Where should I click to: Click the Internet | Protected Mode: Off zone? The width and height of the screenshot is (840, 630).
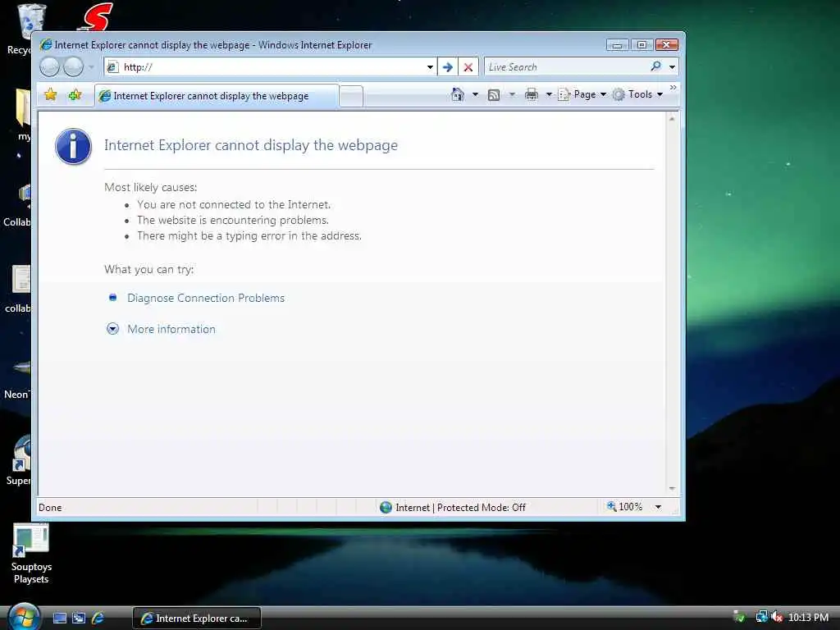(x=453, y=507)
